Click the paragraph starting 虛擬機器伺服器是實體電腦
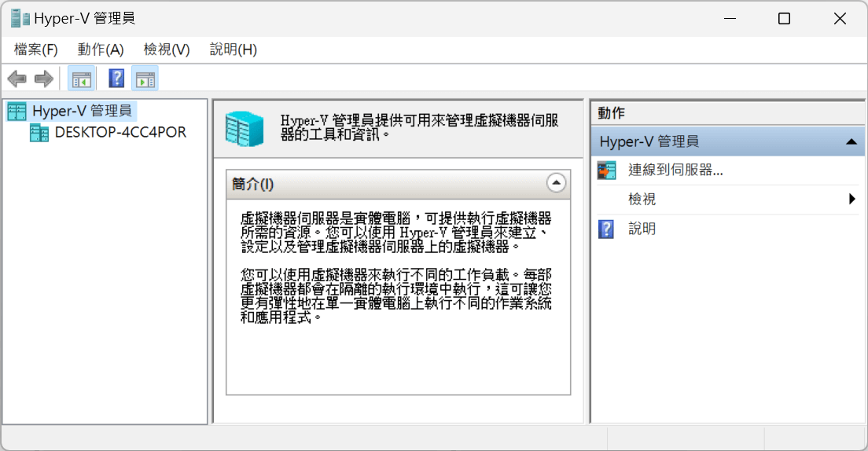The width and height of the screenshot is (868, 451). (x=396, y=233)
